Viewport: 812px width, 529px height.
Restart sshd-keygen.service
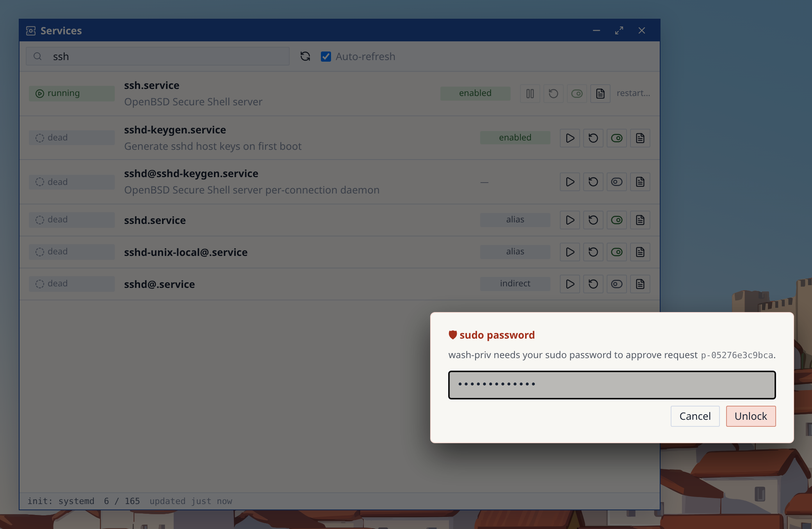click(x=593, y=138)
